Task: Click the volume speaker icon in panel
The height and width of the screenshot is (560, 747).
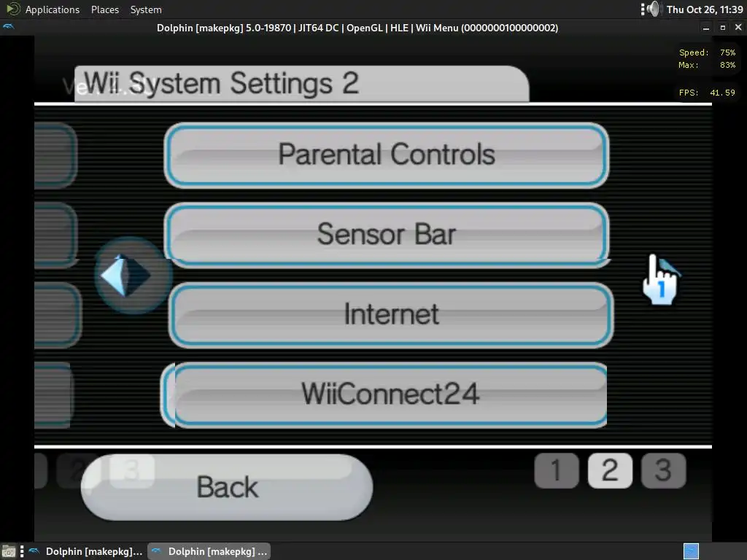Action: pos(654,9)
